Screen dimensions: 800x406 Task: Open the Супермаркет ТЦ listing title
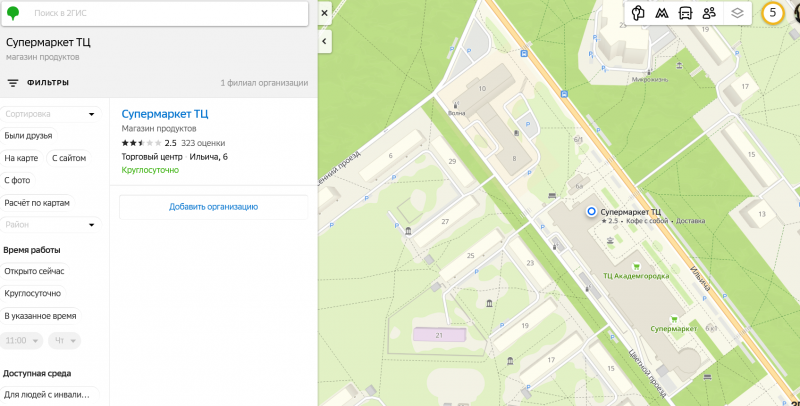click(164, 114)
